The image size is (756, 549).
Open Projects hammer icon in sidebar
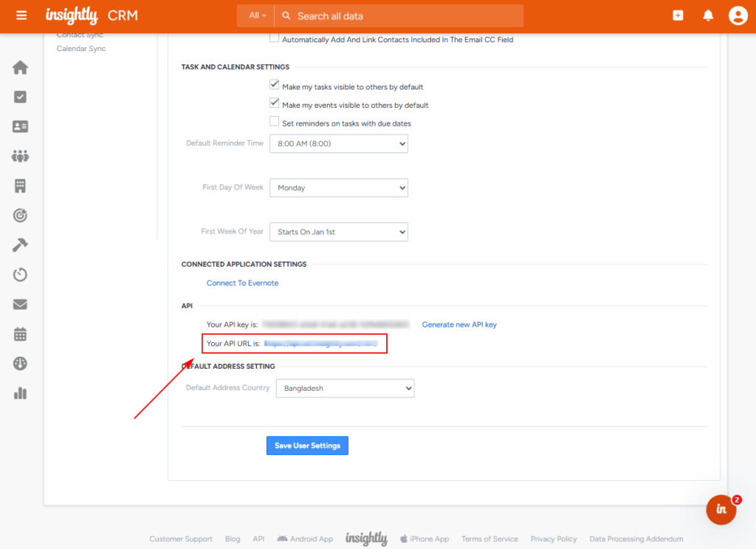click(x=20, y=245)
